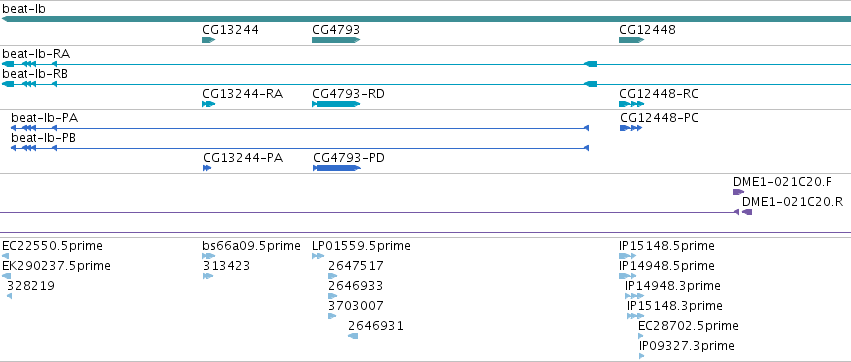This screenshot has width=851, height=362.
Task: Click the EC28702.5prime EST label
Action: click(x=688, y=326)
